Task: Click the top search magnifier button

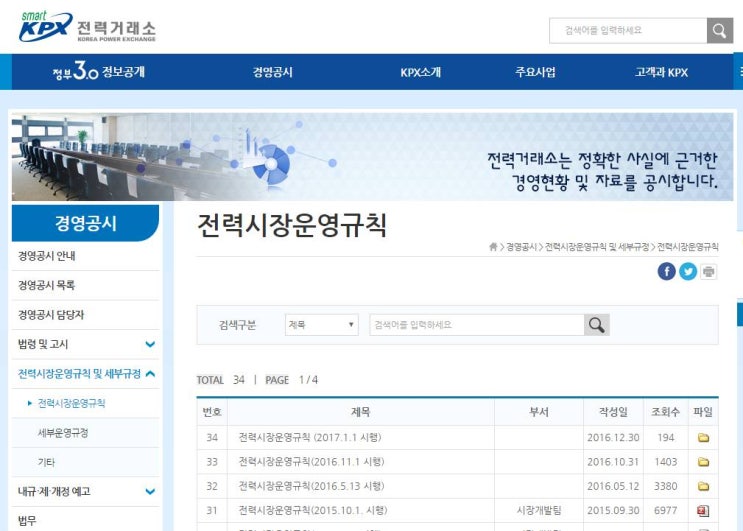Action: (720, 31)
